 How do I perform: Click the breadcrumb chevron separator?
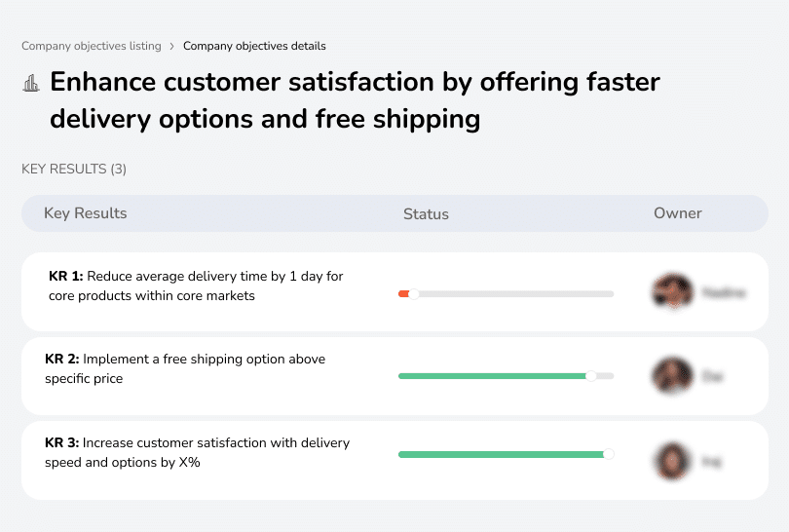coord(171,46)
